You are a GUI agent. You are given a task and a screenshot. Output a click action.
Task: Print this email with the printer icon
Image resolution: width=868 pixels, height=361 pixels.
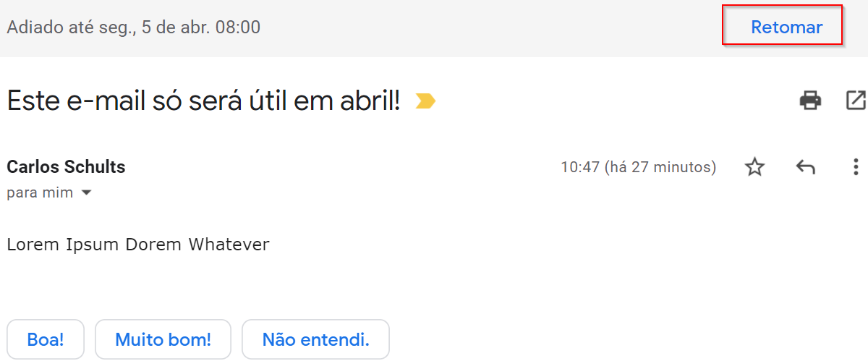tap(810, 101)
